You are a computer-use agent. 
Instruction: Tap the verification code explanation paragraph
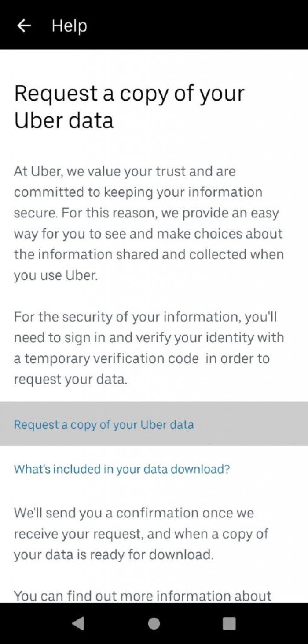pos(150,347)
